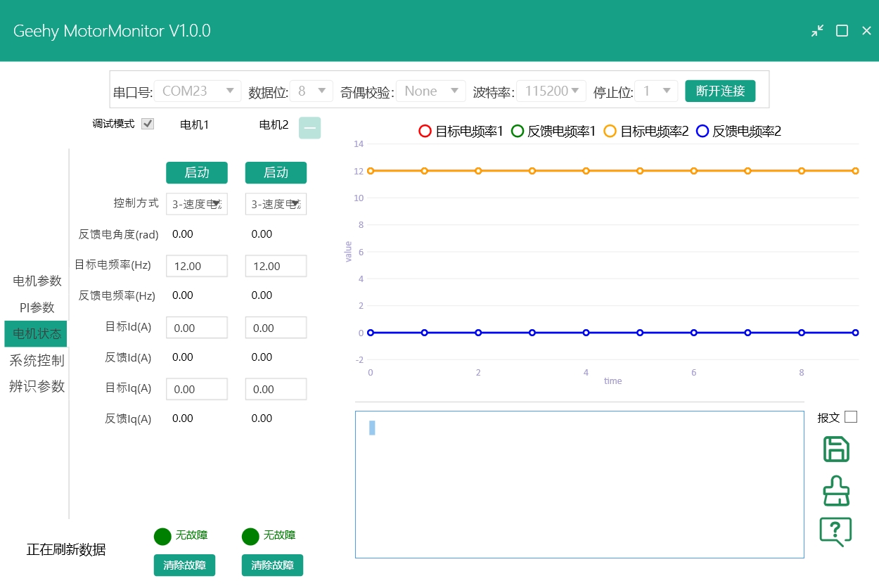Image resolution: width=879 pixels, height=588 pixels.
Task: Open the 停止位 dropdown
Action: point(656,91)
